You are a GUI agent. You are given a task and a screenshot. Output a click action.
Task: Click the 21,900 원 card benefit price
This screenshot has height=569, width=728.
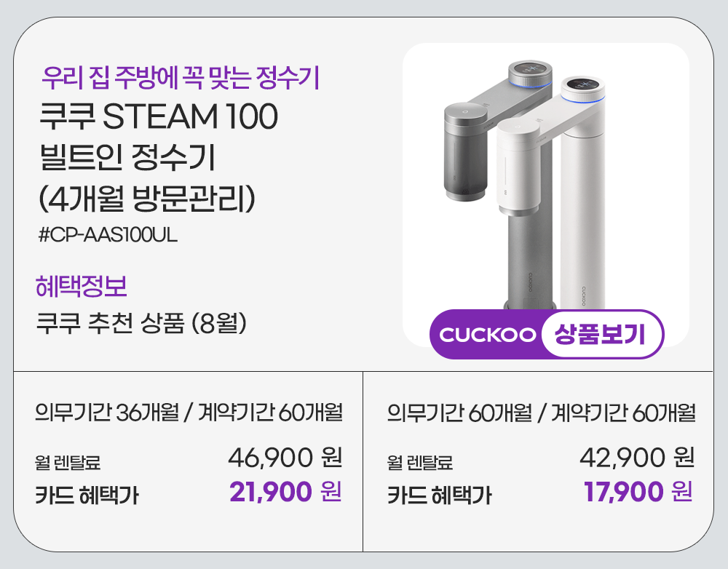pos(285,493)
